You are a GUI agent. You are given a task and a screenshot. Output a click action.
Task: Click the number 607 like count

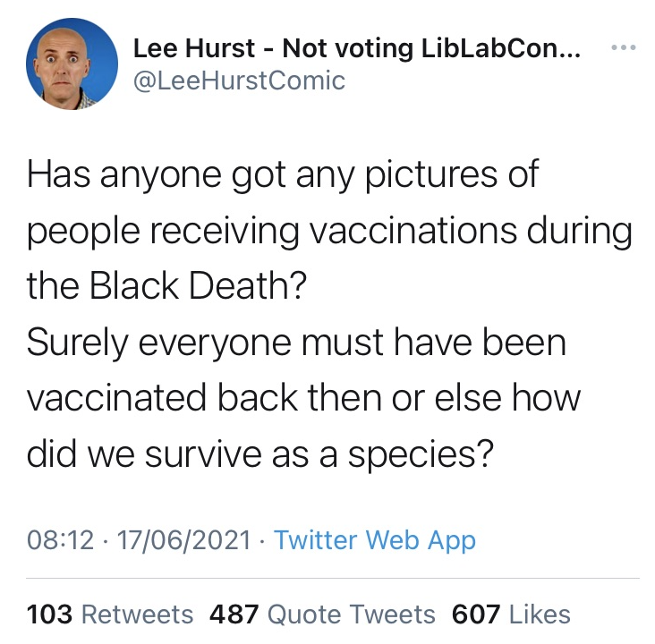tap(476, 614)
